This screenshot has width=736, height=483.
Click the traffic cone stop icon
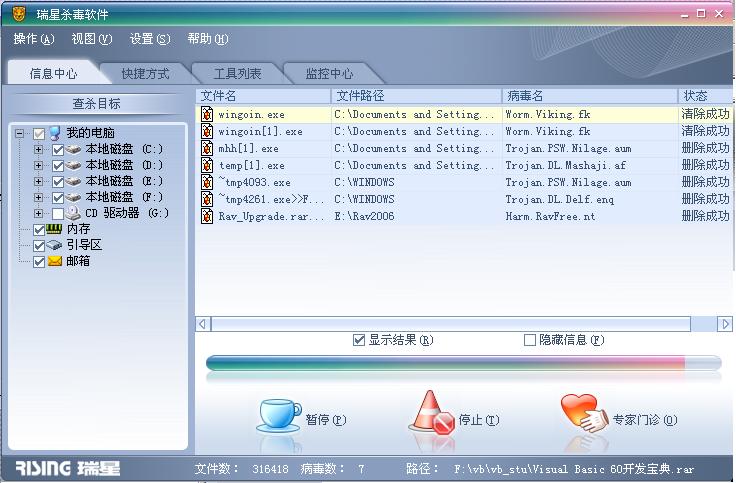click(x=432, y=412)
